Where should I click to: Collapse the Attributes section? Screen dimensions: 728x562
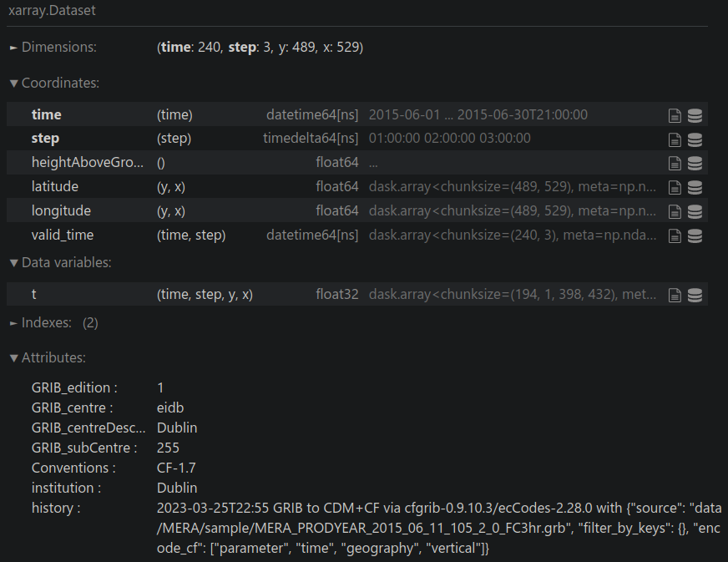point(48,358)
